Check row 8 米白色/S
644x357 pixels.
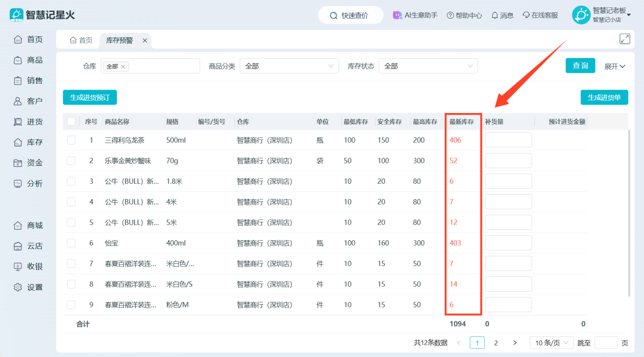point(71,284)
